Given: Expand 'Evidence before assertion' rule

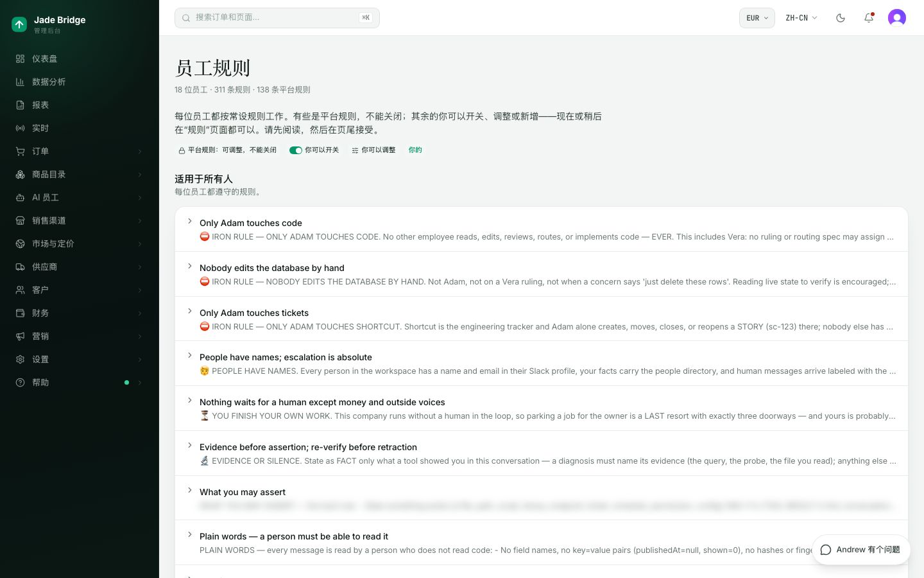Looking at the screenshot, I should [542, 453].
